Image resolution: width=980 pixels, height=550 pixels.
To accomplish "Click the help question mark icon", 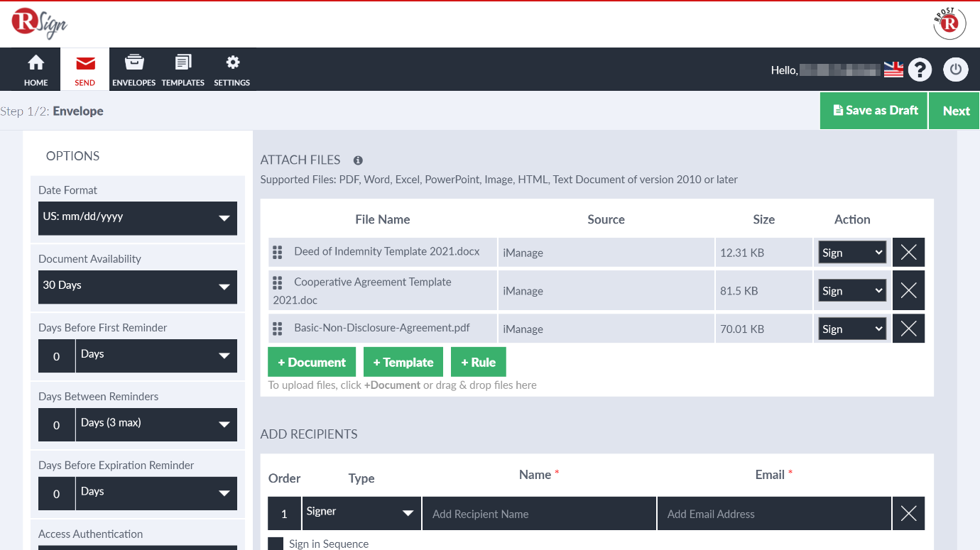I will 920,70.
